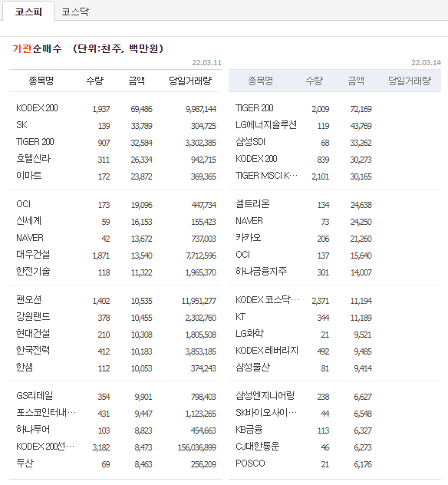
Task: Open NAVER in the 22.03.14 list
Action: (249, 221)
